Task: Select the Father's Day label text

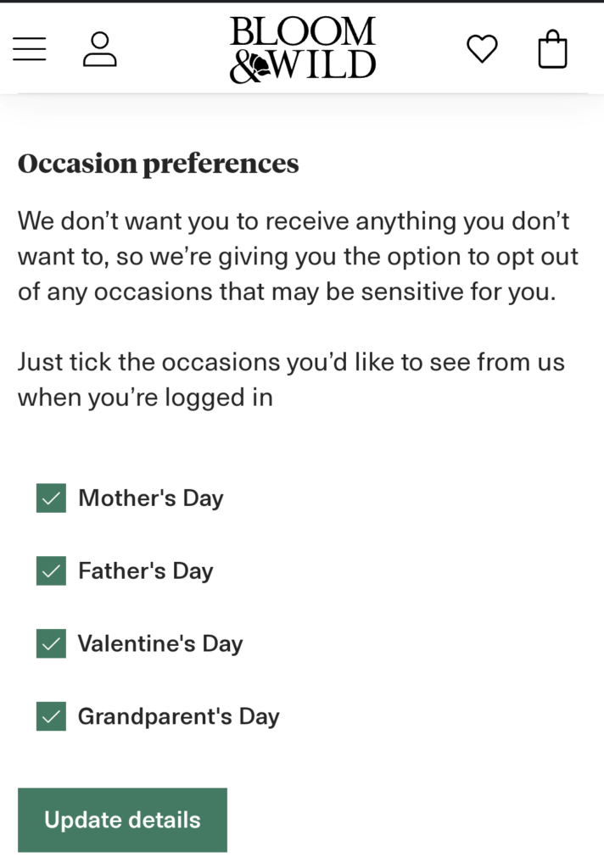Action: point(145,571)
